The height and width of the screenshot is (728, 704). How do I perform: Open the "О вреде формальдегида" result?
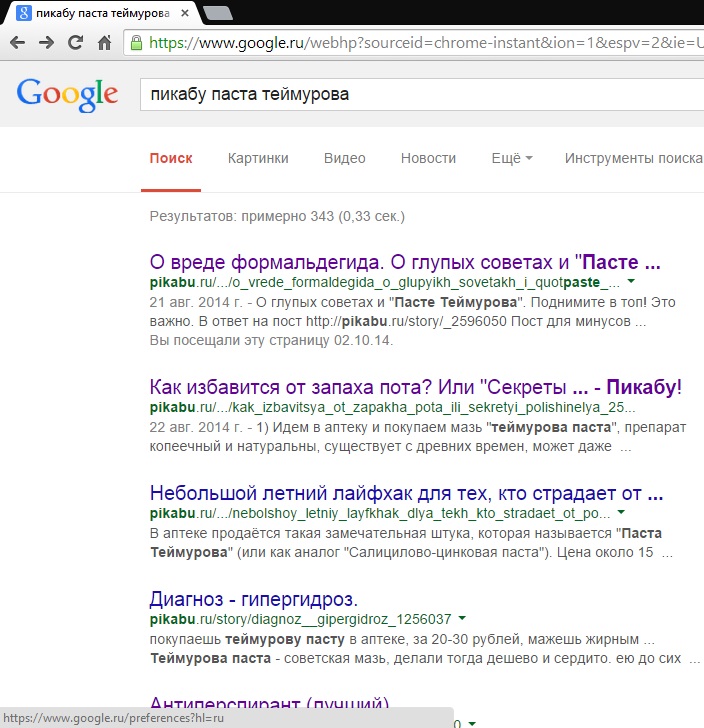pyautogui.click(x=405, y=263)
